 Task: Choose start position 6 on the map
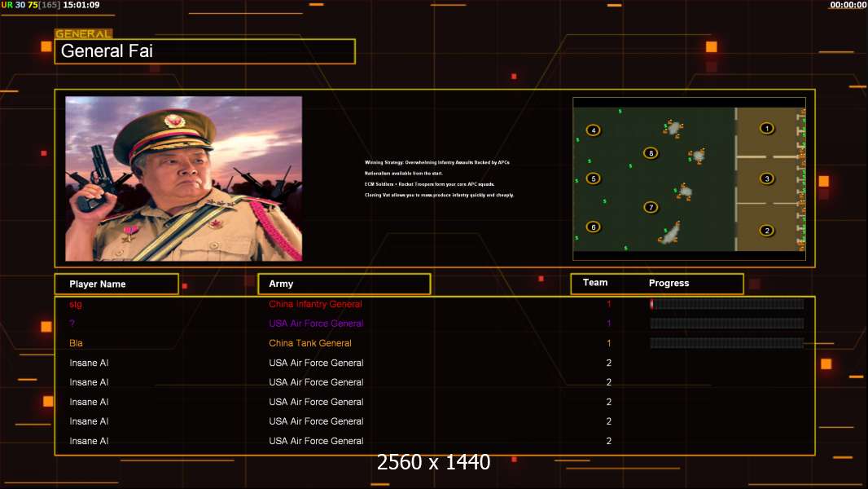tap(593, 227)
